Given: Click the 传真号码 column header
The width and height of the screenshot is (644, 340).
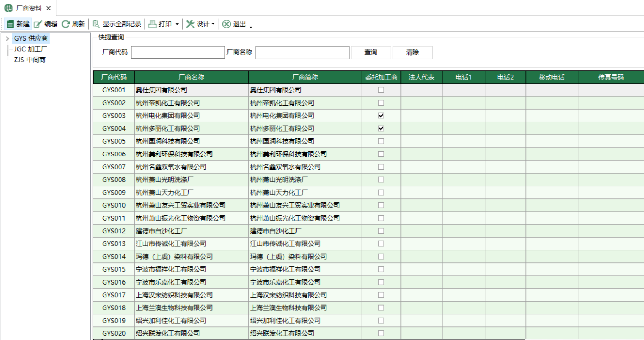Looking at the screenshot, I should (x=611, y=77).
